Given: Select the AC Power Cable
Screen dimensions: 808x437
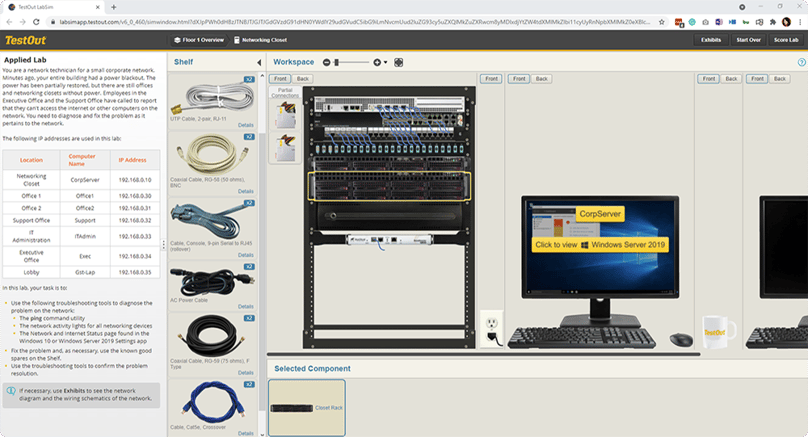Looking at the screenshot, I should pos(211,282).
